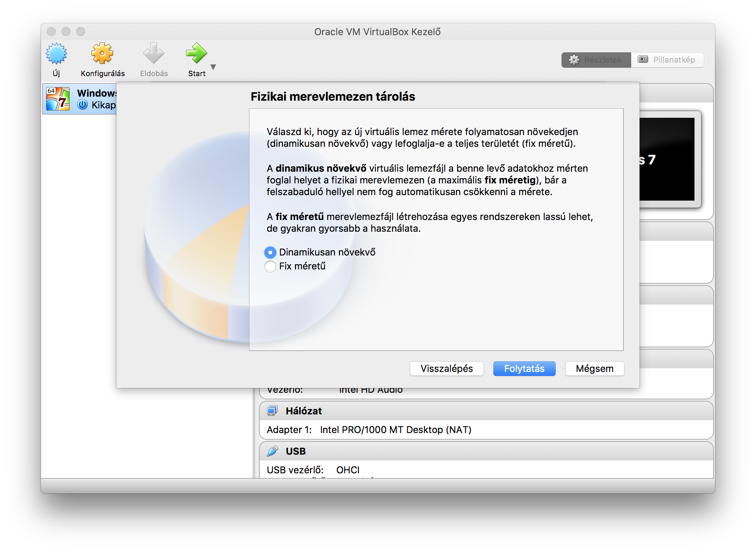Click the zoom window button
Viewport: 756px width, 552px height.
[81, 31]
